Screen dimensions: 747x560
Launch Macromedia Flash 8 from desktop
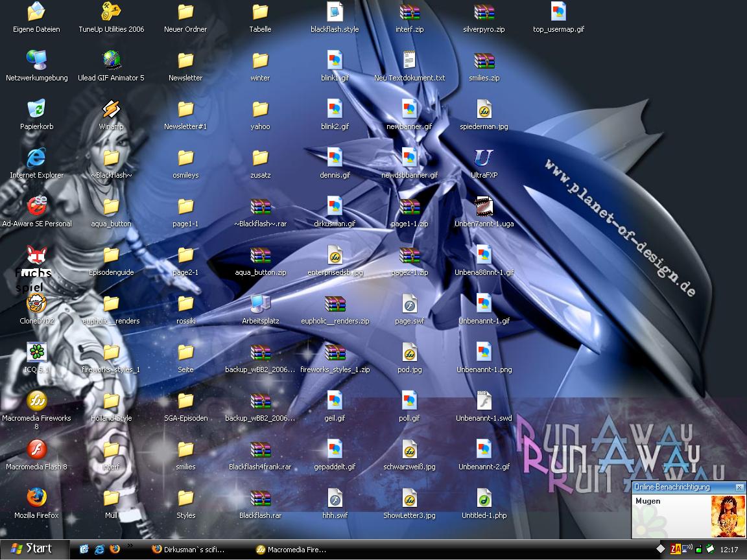tap(36, 450)
